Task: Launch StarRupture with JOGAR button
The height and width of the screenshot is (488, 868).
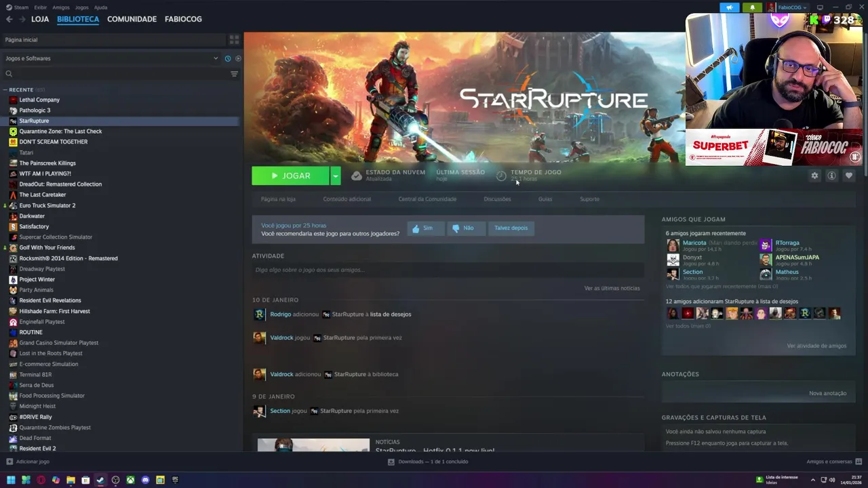Action: pos(290,176)
